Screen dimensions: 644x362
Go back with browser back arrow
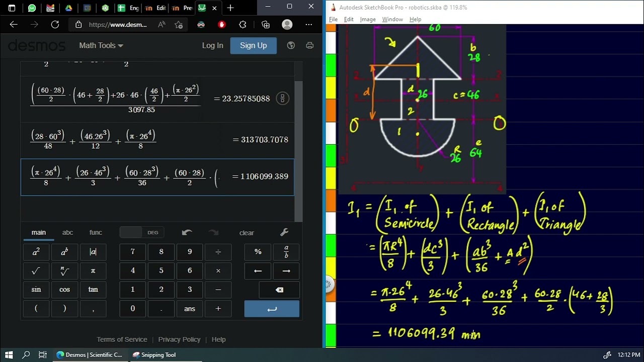[x=14, y=24]
